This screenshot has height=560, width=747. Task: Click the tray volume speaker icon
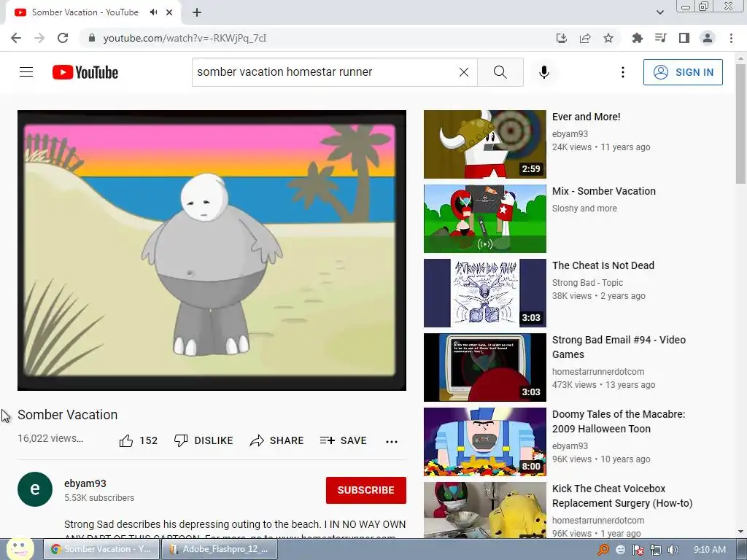click(673, 550)
